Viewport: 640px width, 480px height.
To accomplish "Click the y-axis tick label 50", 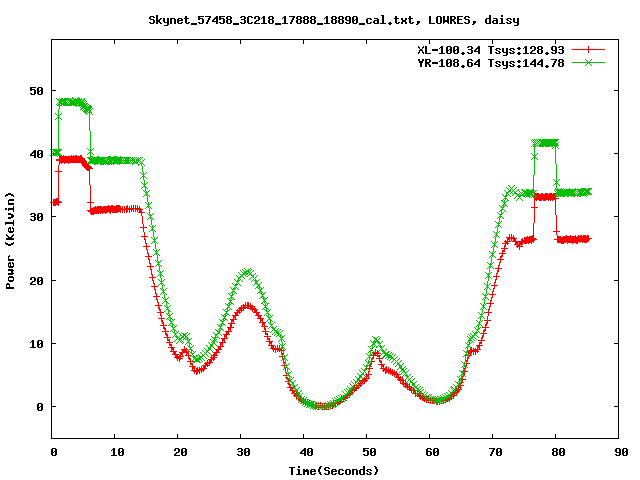I will tap(36, 91).
